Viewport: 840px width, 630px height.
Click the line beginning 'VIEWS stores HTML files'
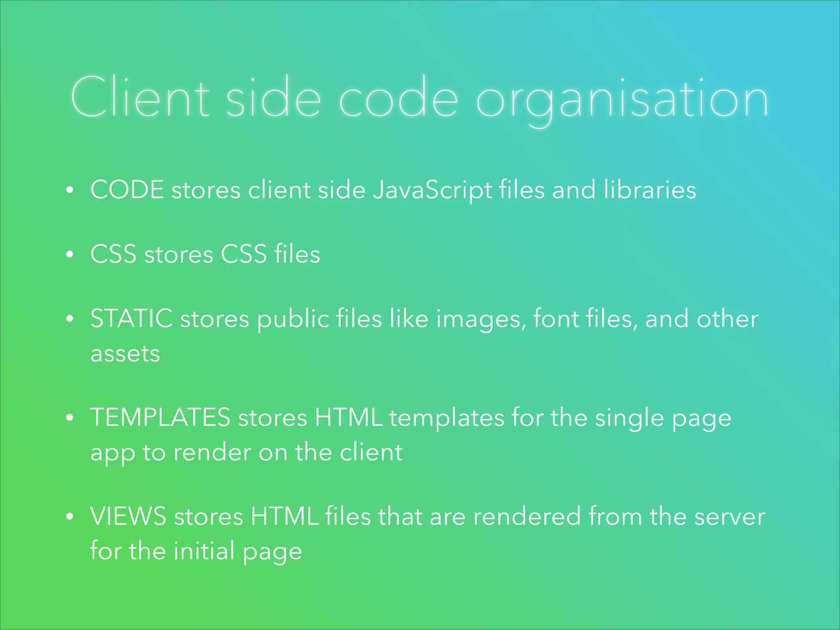pos(428,516)
